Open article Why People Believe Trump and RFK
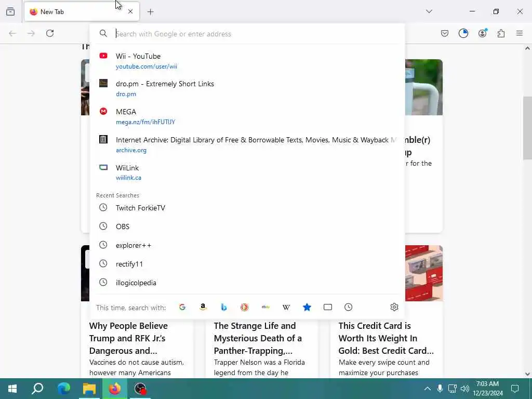The image size is (532, 399). point(129,338)
